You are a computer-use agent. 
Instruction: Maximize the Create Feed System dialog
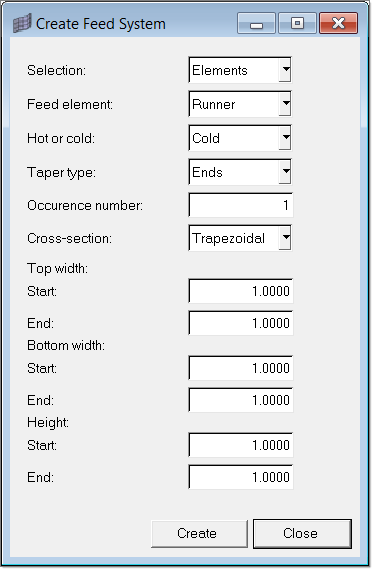coord(297,23)
